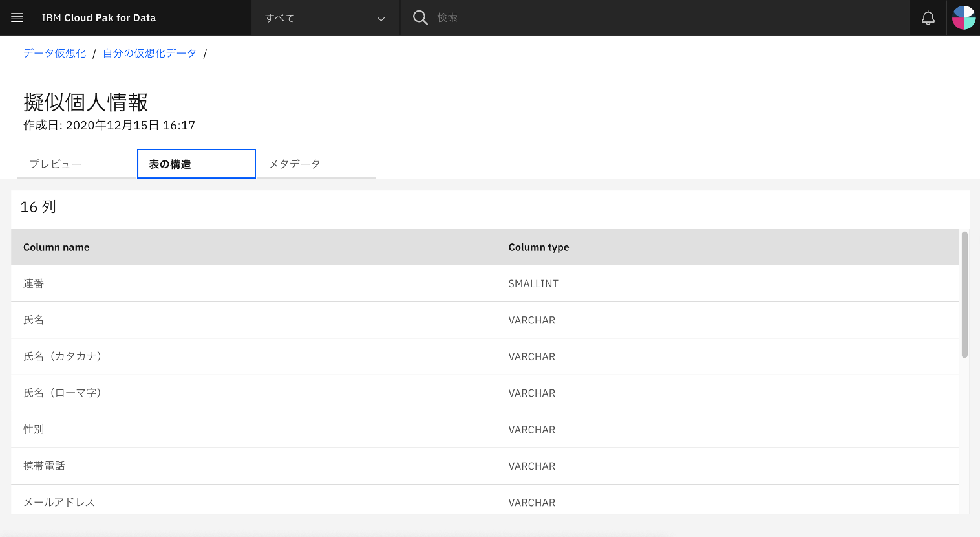Click the 擬似個人情報 table title
The height and width of the screenshot is (537, 980).
click(85, 102)
